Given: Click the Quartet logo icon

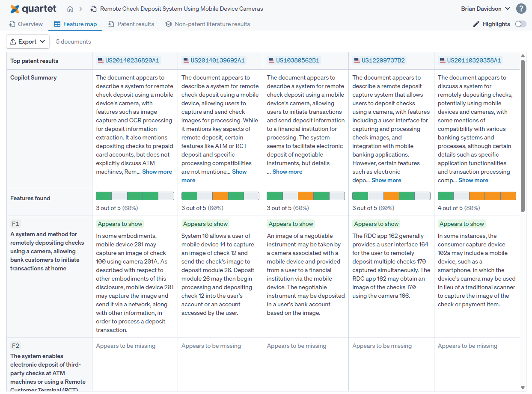Looking at the screenshot, I should tap(15, 9).
